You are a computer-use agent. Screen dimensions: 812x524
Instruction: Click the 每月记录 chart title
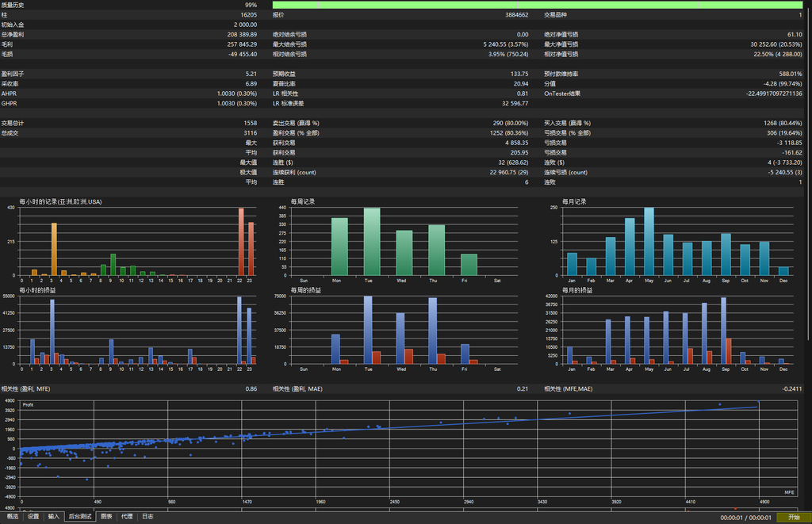pyautogui.click(x=574, y=202)
